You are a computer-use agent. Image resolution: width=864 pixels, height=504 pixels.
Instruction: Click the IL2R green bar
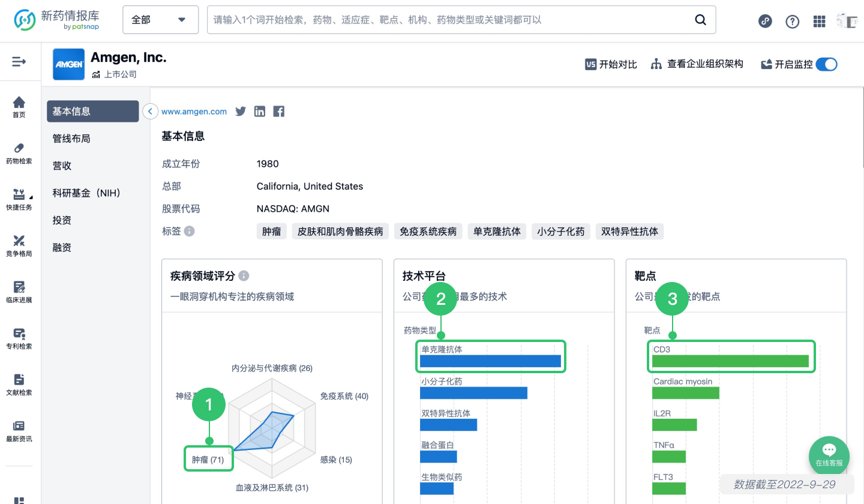click(674, 425)
